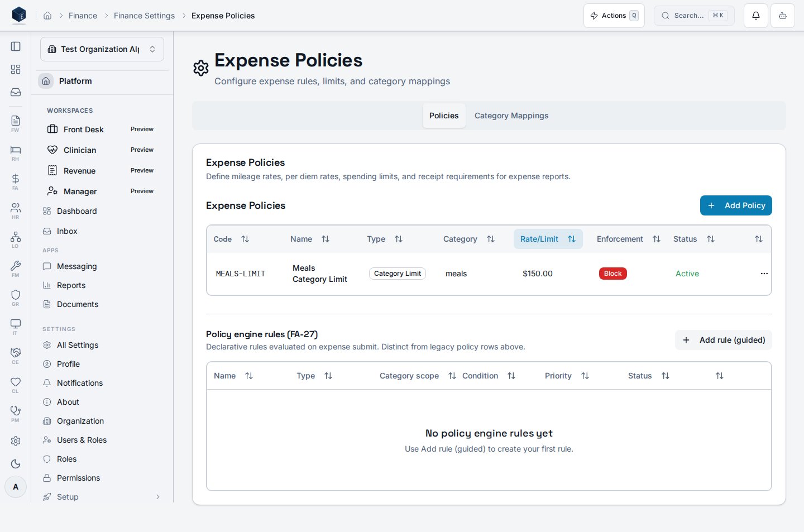This screenshot has height=532, width=804.
Task: Open the assistant bot icon
Action: coord(783,16)
